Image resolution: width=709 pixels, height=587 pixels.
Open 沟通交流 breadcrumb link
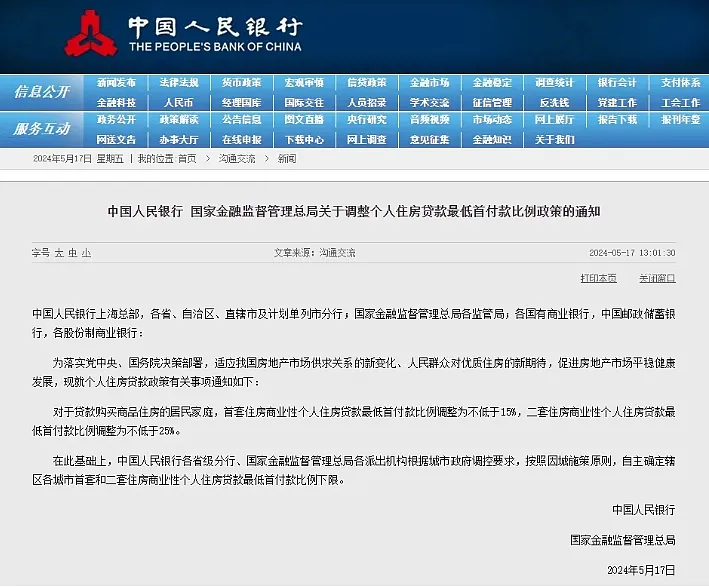[x=237, y=159]
